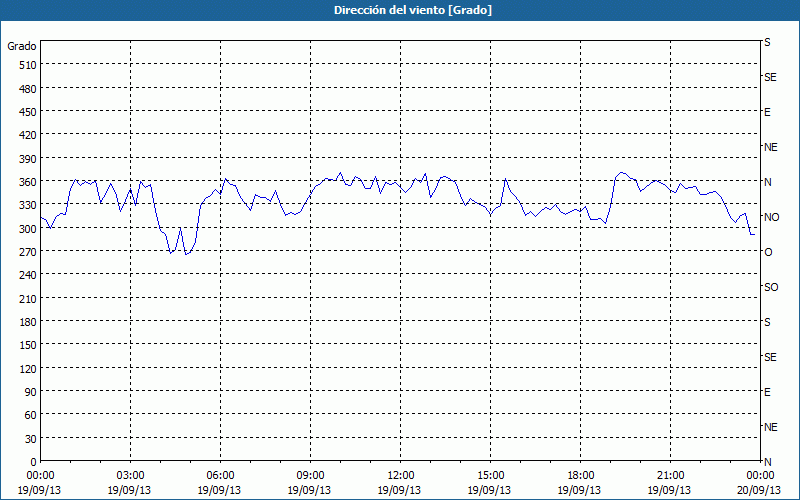The height and width of the screenshot is (500, 800).
Task: Click the 360 left axis degree value
Action: (29, 182)
